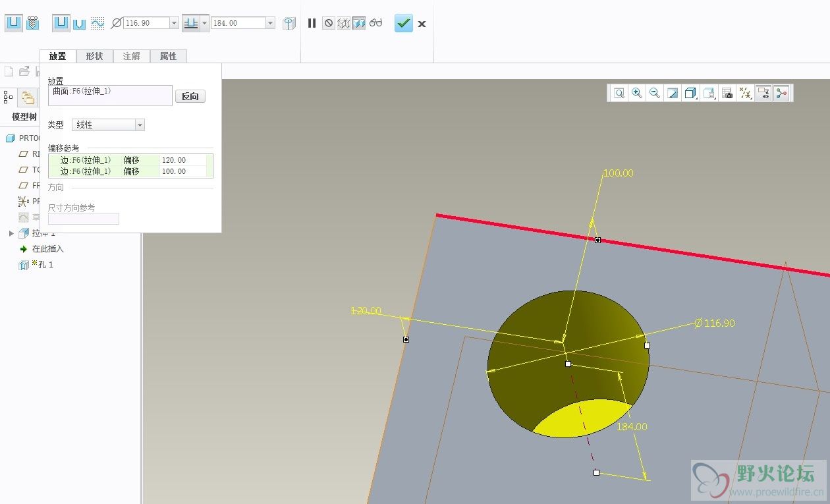Click the Zoom Out magnifier icon
The height and width of the screenshot is (504, 830).
[x=655, y=94]
